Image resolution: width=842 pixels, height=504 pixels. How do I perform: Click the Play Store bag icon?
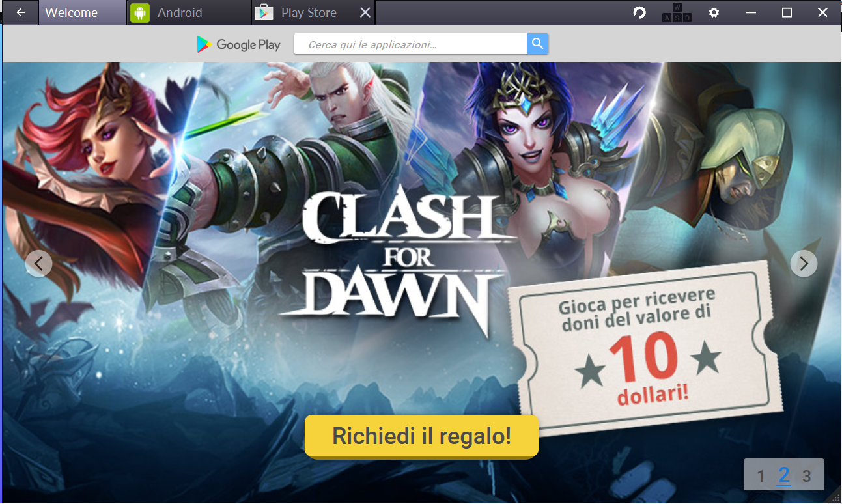264,12
